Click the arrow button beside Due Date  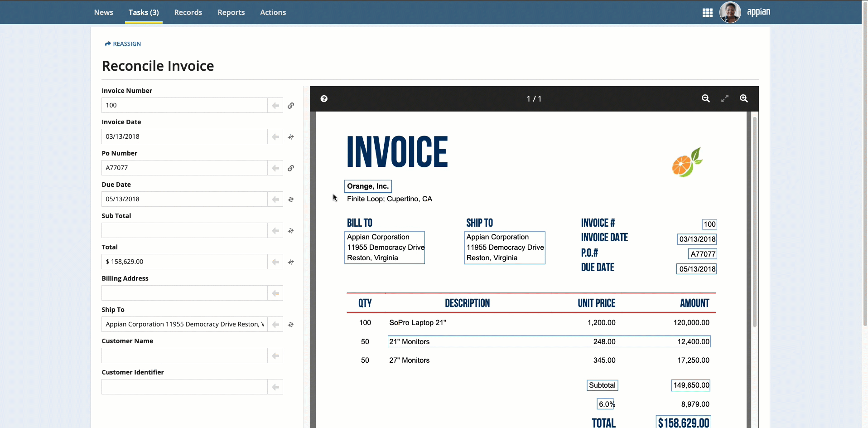click(x=275, y=199)
